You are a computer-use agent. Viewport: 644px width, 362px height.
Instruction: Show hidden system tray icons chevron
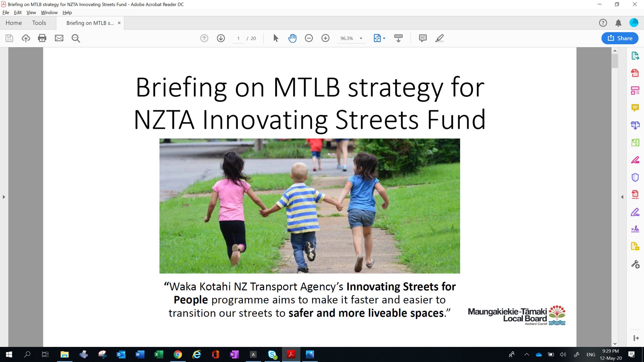coord(527,354)
